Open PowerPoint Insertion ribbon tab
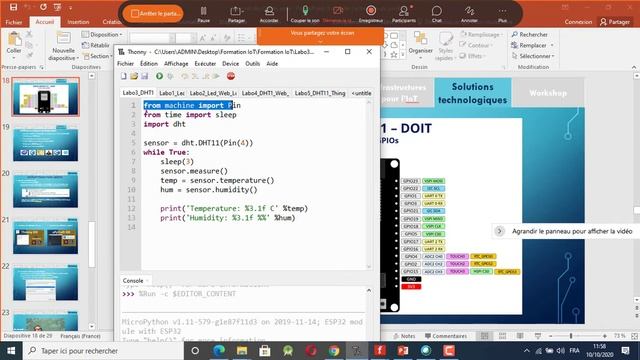 (78, 22)
